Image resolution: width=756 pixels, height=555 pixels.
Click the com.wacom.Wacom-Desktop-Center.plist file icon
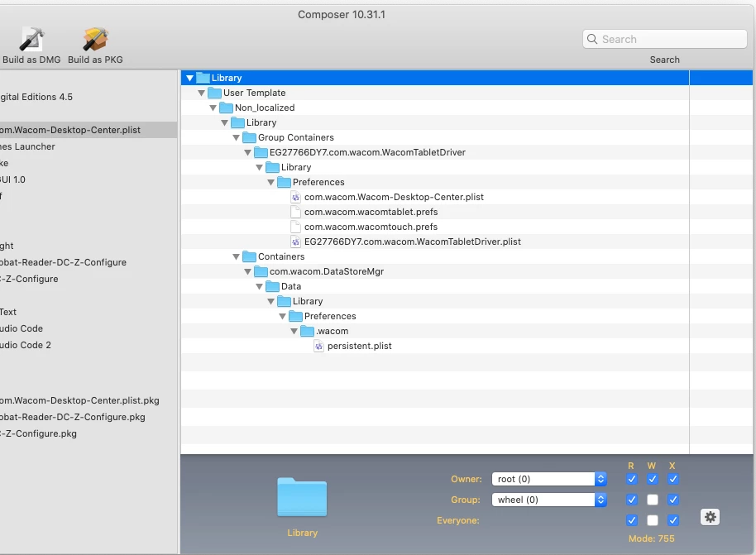tap(295, 197)
